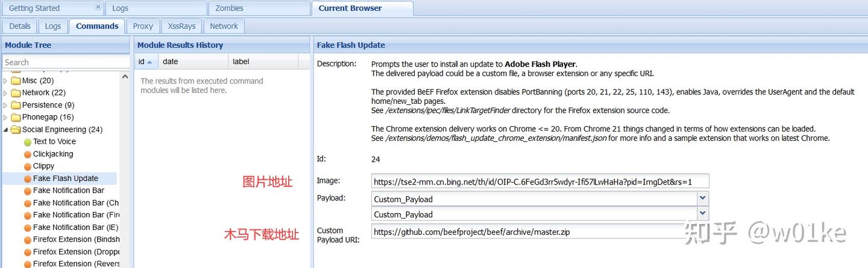Open the Misc (20) folder icon
This screenshot has height=268, width=868.
tap(16, 80)
